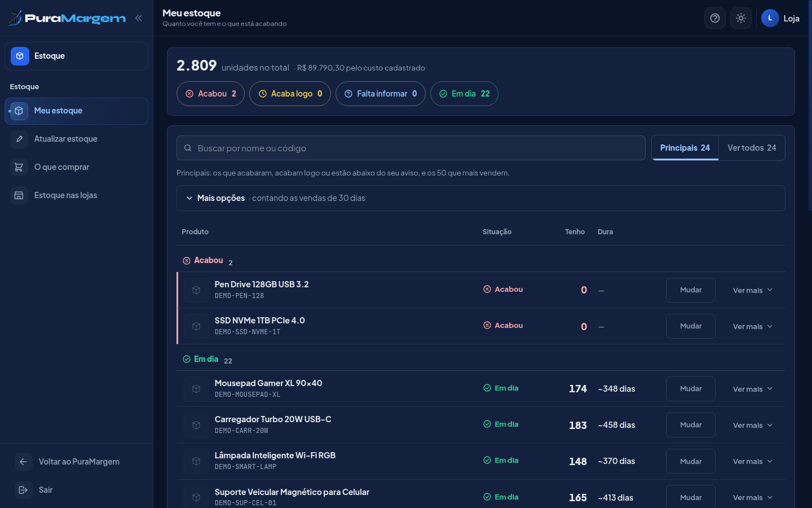This screenshot has height=508, width=812.
Task: Open Meu estoque in the sidebar
Action: point(76,111)
